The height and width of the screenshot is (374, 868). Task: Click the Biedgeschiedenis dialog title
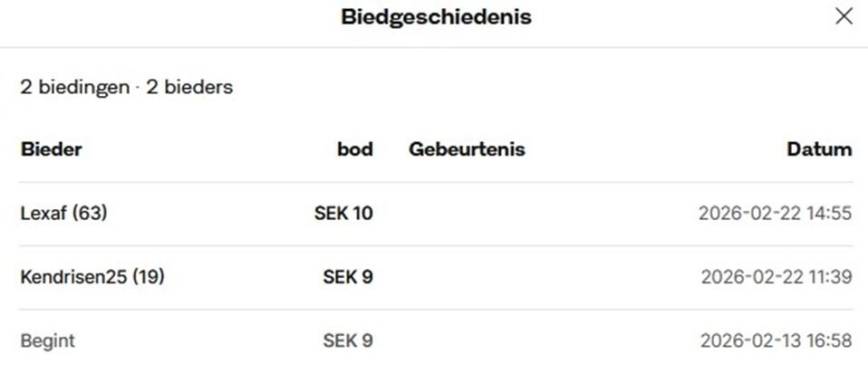pyautogui.click(x=436, y=16)
